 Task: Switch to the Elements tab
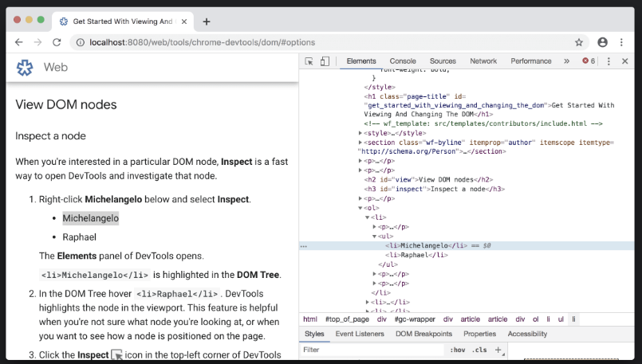coord(361,61)
